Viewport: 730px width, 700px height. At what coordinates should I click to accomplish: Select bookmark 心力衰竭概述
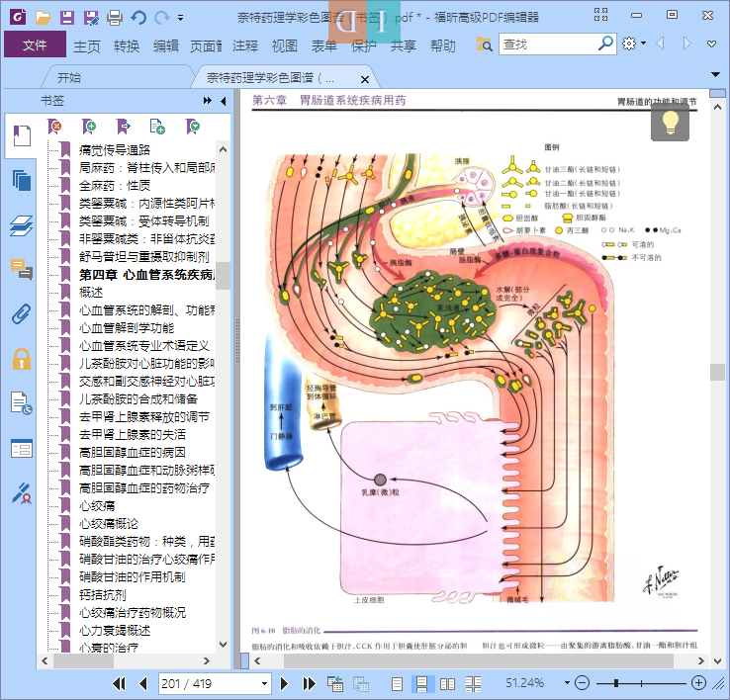click(x=115, y=631)
